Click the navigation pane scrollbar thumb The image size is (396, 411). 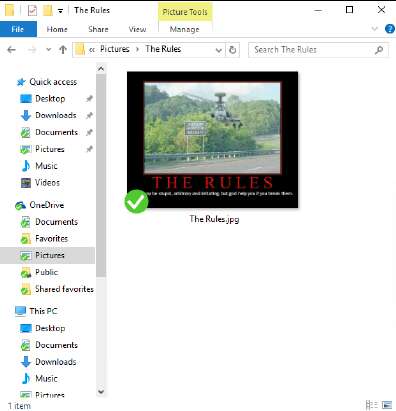[101, 176]
